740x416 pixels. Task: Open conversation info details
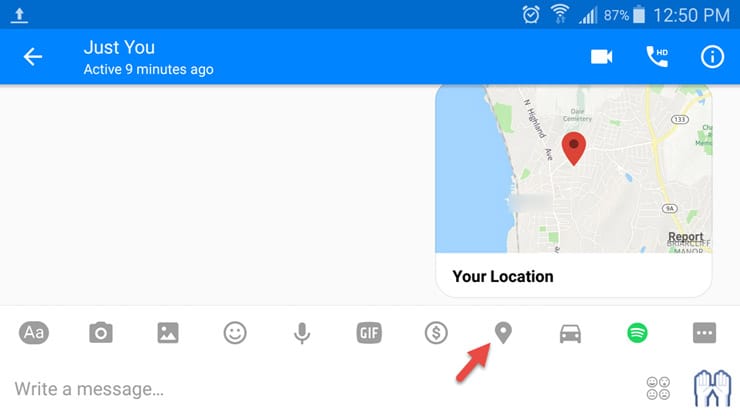tap(712, 57)
